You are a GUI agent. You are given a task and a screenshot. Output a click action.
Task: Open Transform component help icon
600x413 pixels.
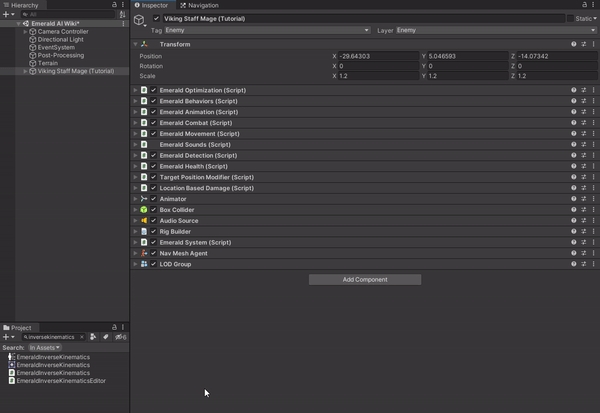coord(573,45)
